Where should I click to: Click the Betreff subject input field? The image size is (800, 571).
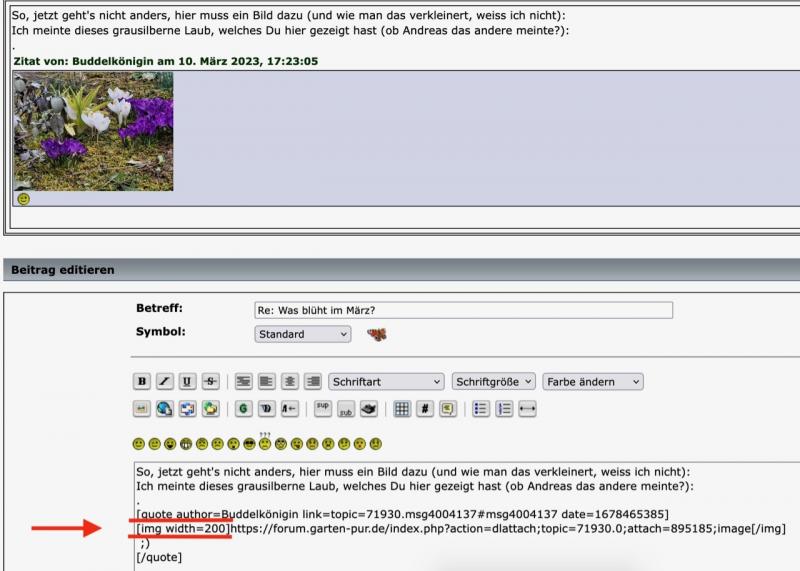coord(464,310)
